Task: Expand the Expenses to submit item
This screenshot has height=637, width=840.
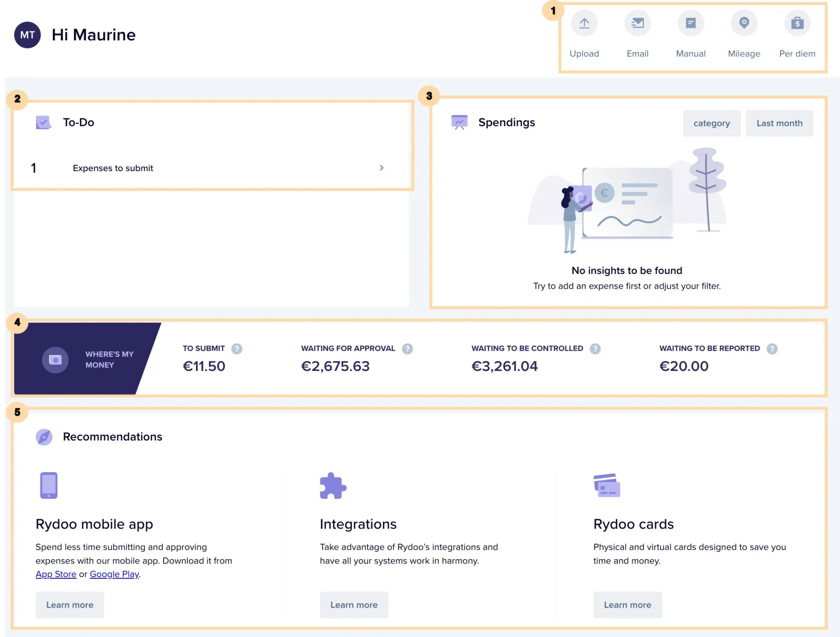Action: point(381,168)
